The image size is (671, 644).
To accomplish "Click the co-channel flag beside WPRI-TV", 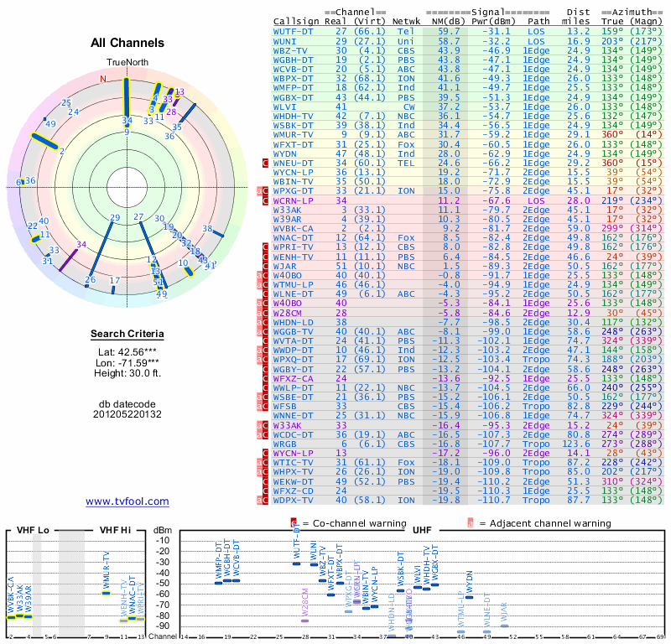I will point(265,247).
